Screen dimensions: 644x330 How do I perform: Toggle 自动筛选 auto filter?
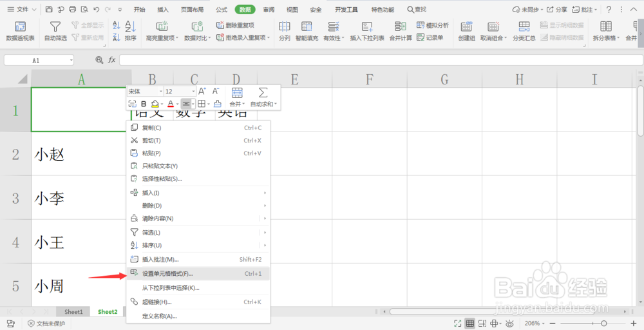55,31
